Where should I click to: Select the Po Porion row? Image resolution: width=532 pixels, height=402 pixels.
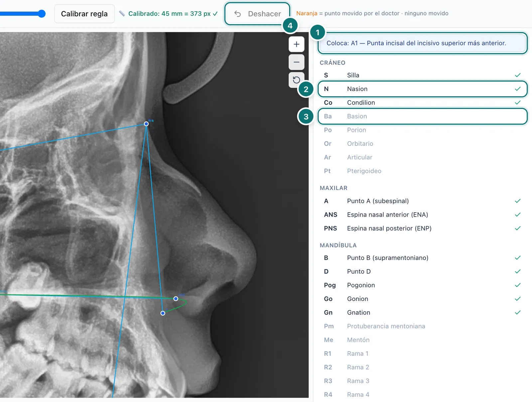coord(422,130)
